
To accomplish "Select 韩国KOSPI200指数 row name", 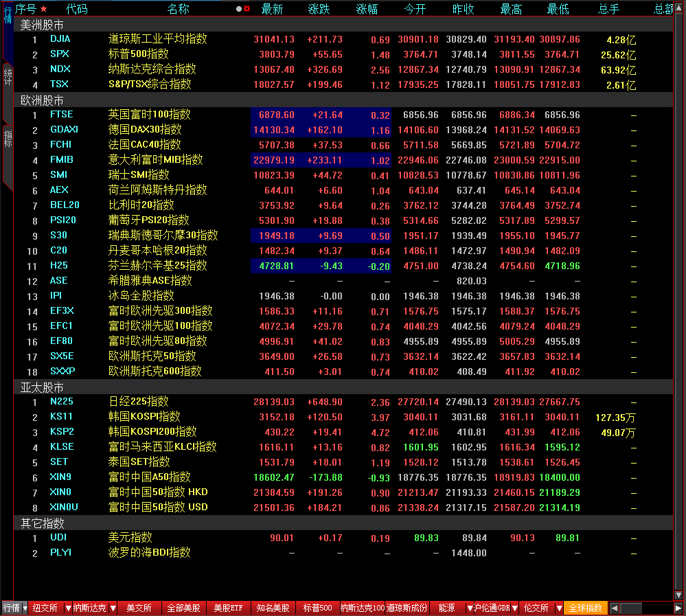I will coord(152,432).
